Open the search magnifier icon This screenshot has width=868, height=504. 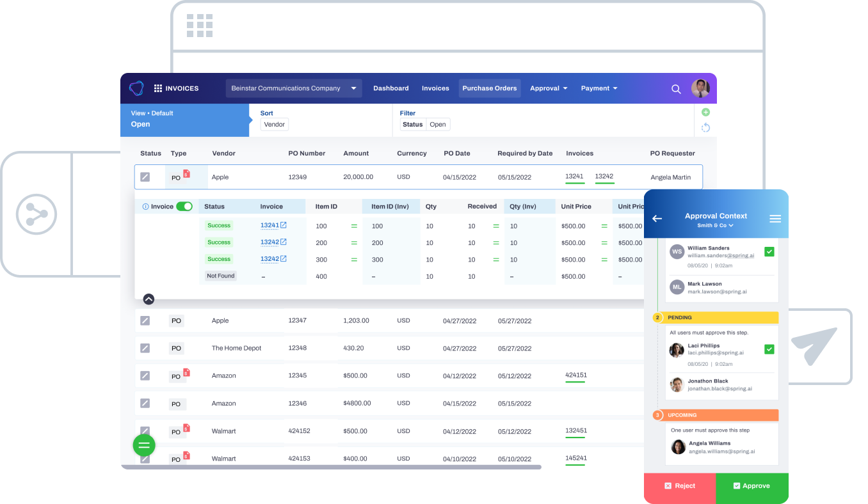click(676, 89)
